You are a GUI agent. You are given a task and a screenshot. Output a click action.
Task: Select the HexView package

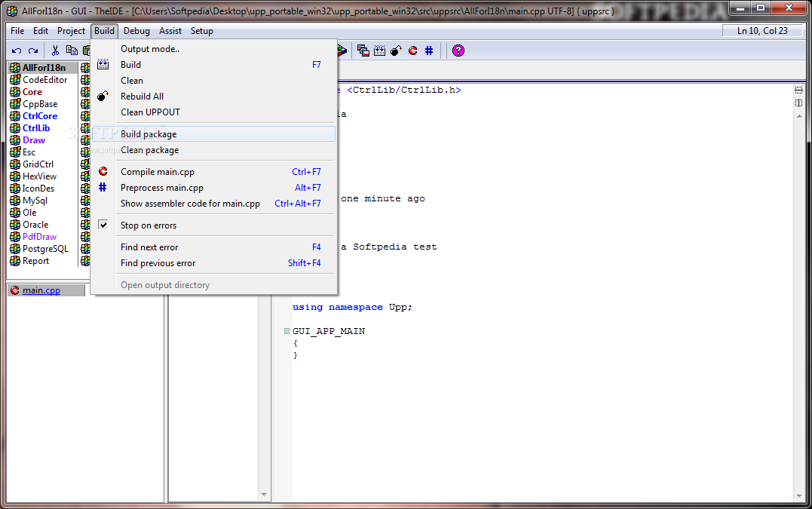click(43, 176)
